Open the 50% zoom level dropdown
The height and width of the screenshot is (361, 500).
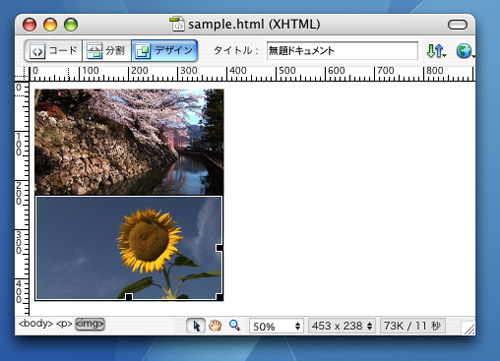tap(276, 326)
